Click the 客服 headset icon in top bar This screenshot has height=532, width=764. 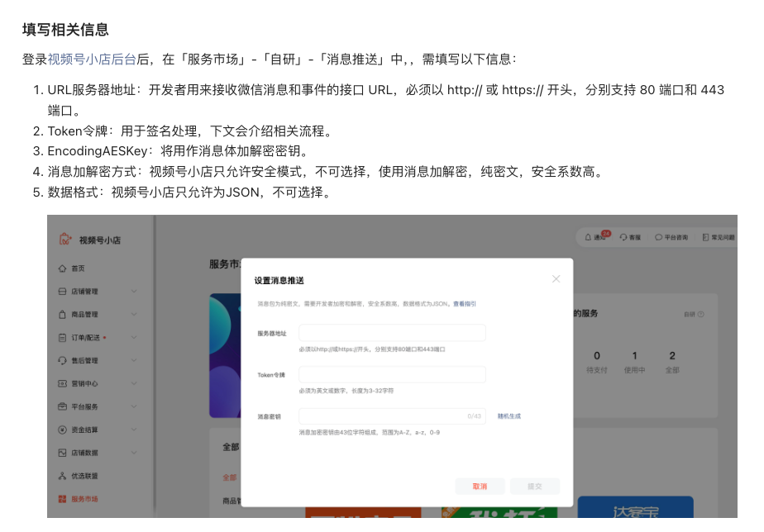tap(623, 238)
